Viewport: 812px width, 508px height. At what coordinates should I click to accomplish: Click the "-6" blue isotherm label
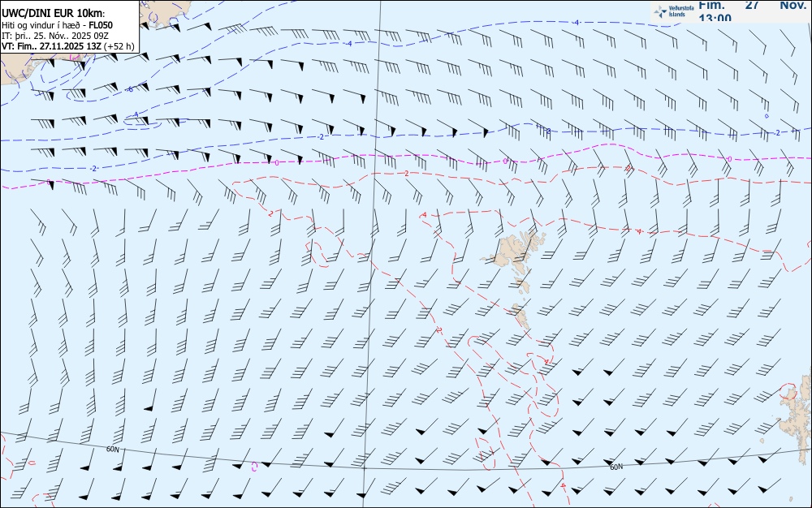tap(130, 90)
